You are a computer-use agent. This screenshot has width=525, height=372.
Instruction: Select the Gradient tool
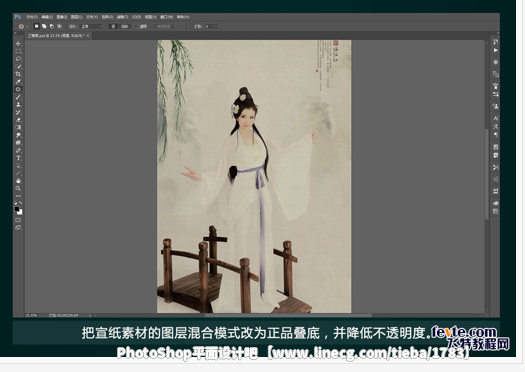pyautogui.click(x=18, y=127)
